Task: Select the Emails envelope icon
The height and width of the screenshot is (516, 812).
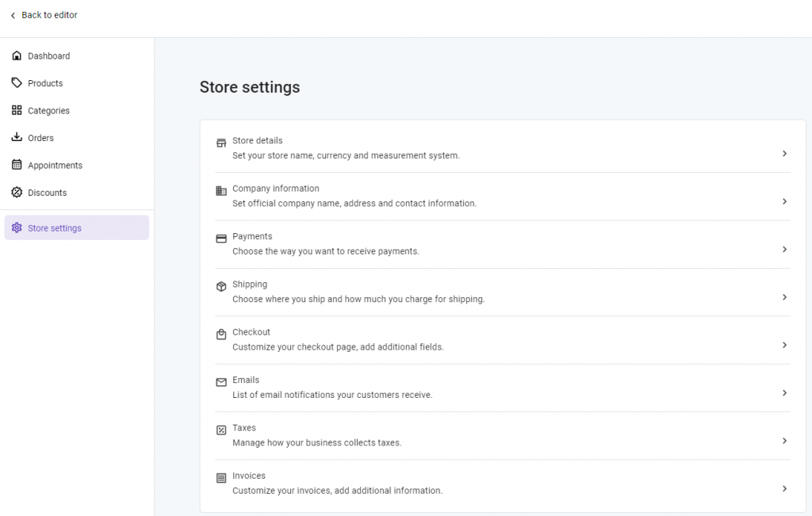Action: point(220,381)
